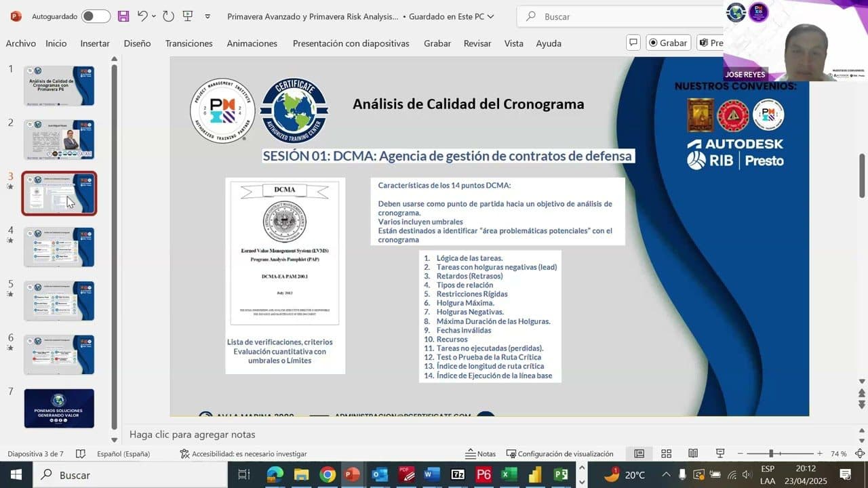Start slideshow from Quick Access toolbar icon
Viewport: 868px width, 488px height.
[x=187, y=17]
